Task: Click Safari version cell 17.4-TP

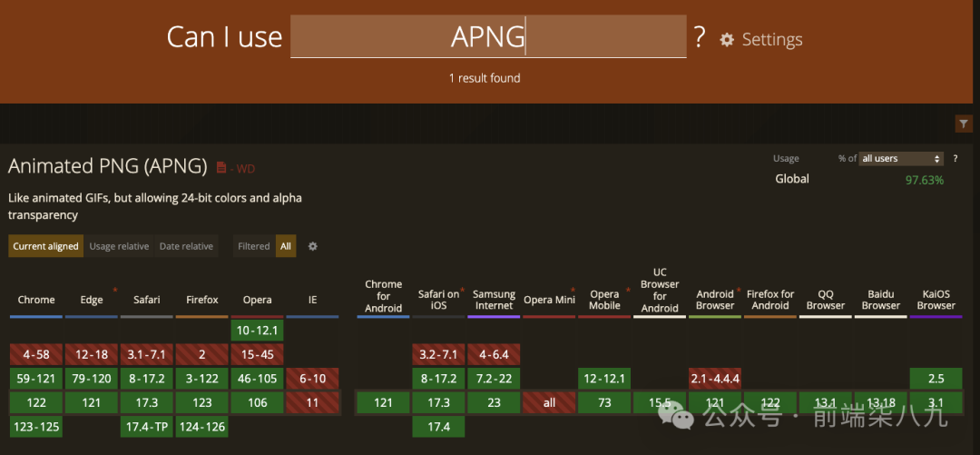Action: (x=146, y=427)
